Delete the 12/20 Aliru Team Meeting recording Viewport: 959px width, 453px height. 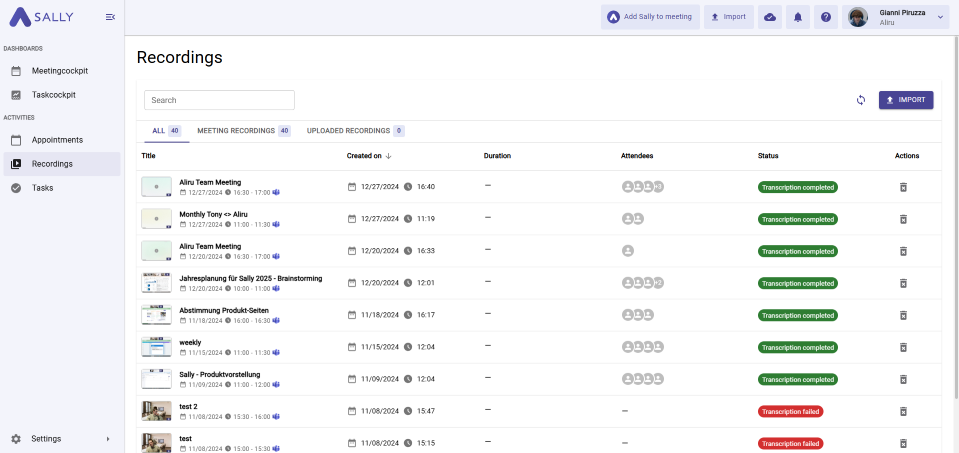pyautogui.click(x=903, y=251)
